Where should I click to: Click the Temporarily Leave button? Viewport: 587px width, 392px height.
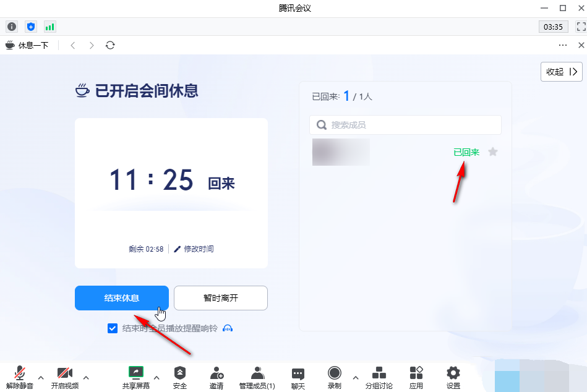(x=221, y=298)
